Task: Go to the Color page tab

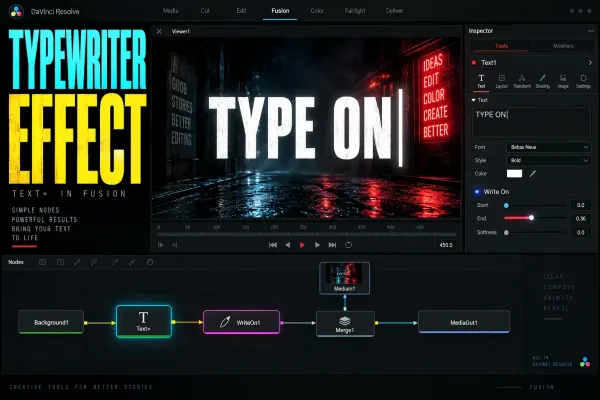Action: click(x=317, y=11)
